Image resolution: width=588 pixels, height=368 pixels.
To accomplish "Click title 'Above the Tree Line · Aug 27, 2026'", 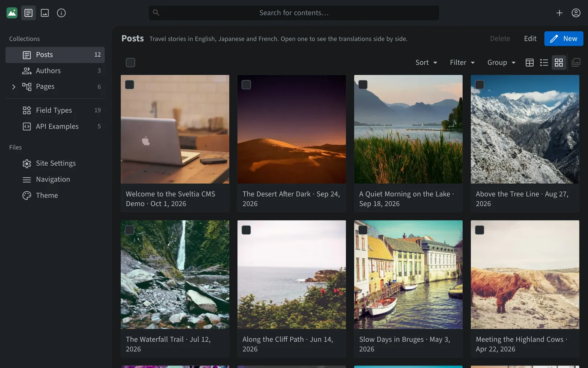I will (x=522, y=199).
